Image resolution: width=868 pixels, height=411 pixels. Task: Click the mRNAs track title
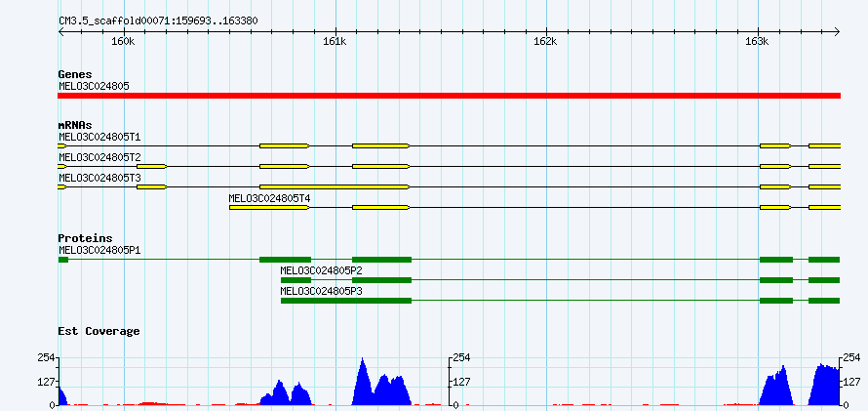click(75, 126)
